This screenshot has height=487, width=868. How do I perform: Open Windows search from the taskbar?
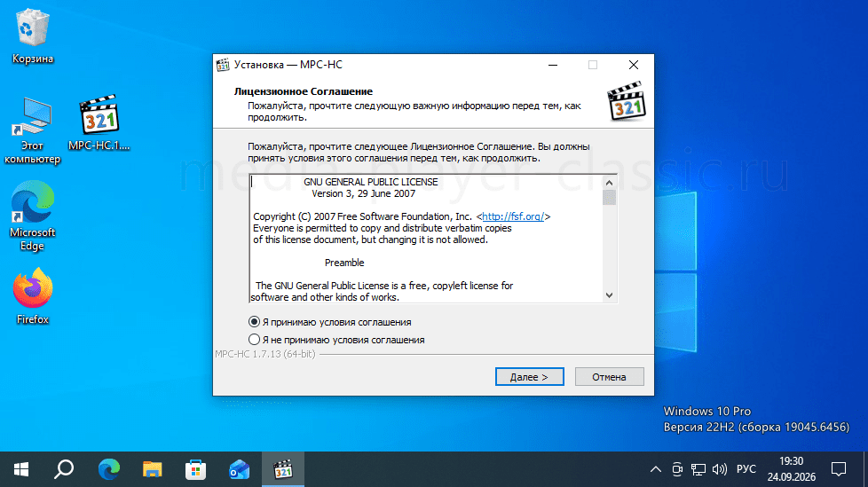click(x=64, y=470)
